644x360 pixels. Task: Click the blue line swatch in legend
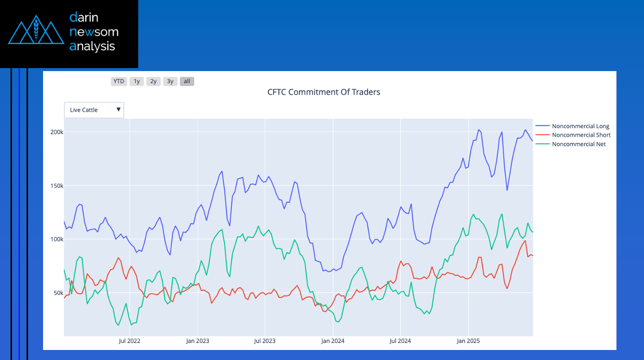coord(542,126)
